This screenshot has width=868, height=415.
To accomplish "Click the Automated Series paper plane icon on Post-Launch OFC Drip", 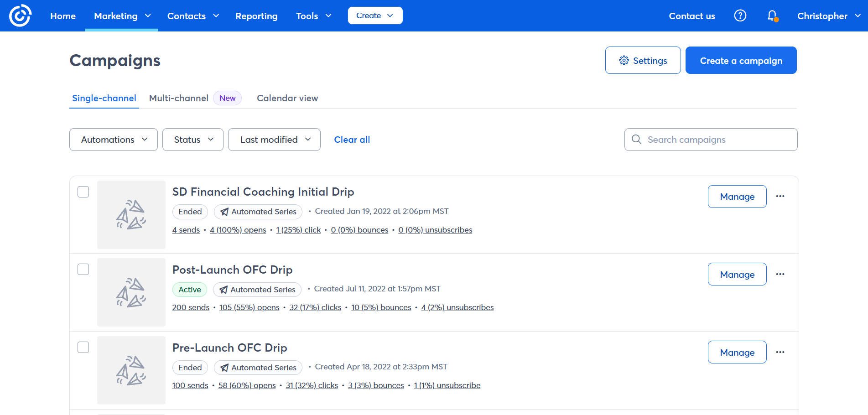I will coord(223,290).
